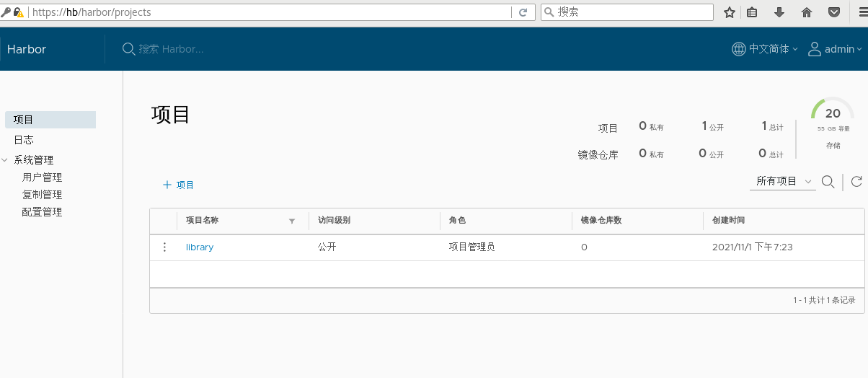The image size is (868, 378).
Task: Open the bookmarks list icon
Action: (x=752, y=12)
